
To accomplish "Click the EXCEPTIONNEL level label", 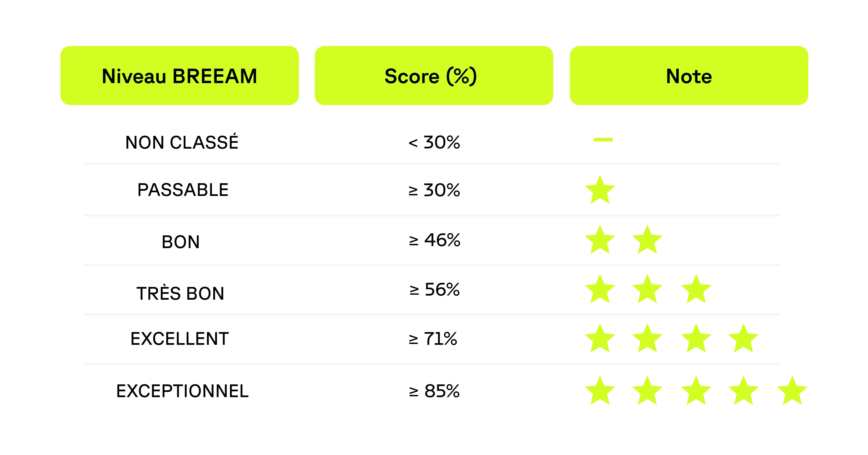I will [x=182, y=391].
